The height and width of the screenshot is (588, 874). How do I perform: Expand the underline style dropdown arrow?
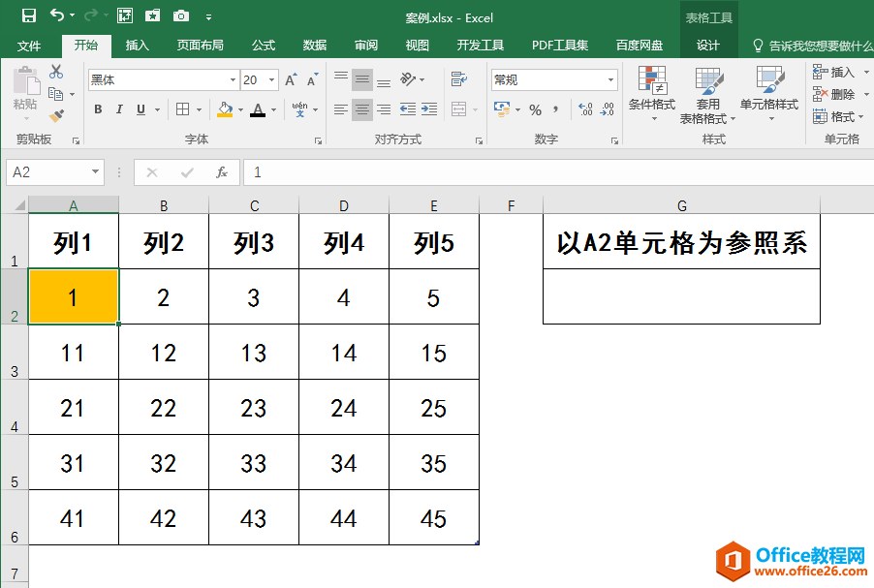coord(157,109)
